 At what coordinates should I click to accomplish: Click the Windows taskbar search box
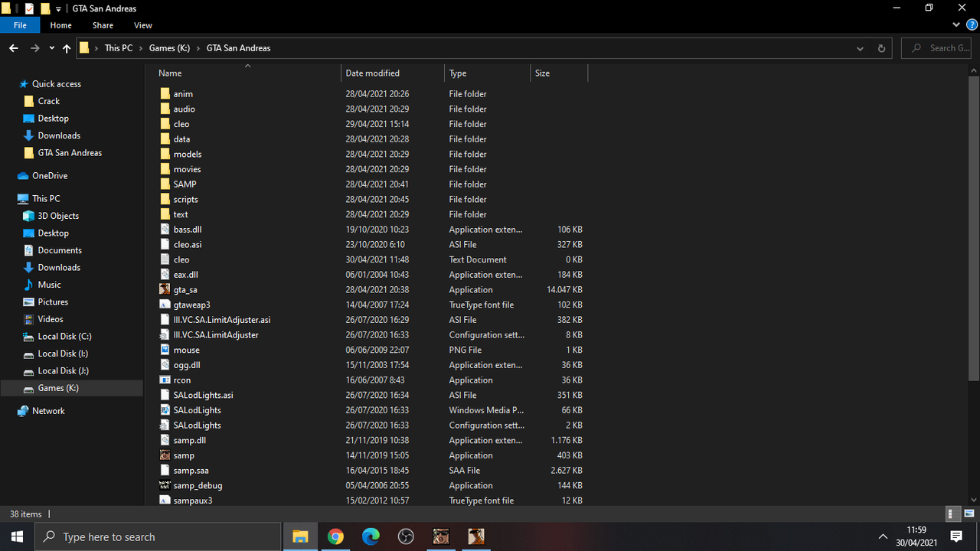coord(158,536)
